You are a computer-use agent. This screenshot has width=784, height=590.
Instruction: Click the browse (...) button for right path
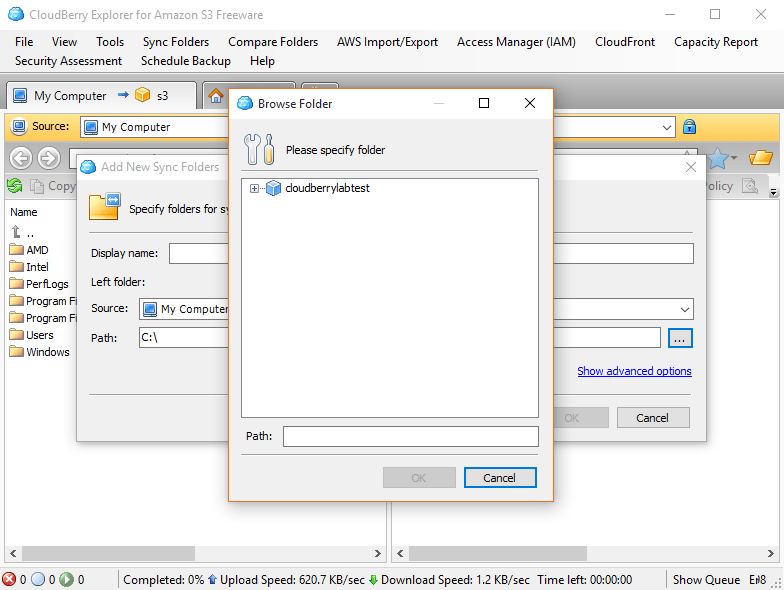point(680,338)
